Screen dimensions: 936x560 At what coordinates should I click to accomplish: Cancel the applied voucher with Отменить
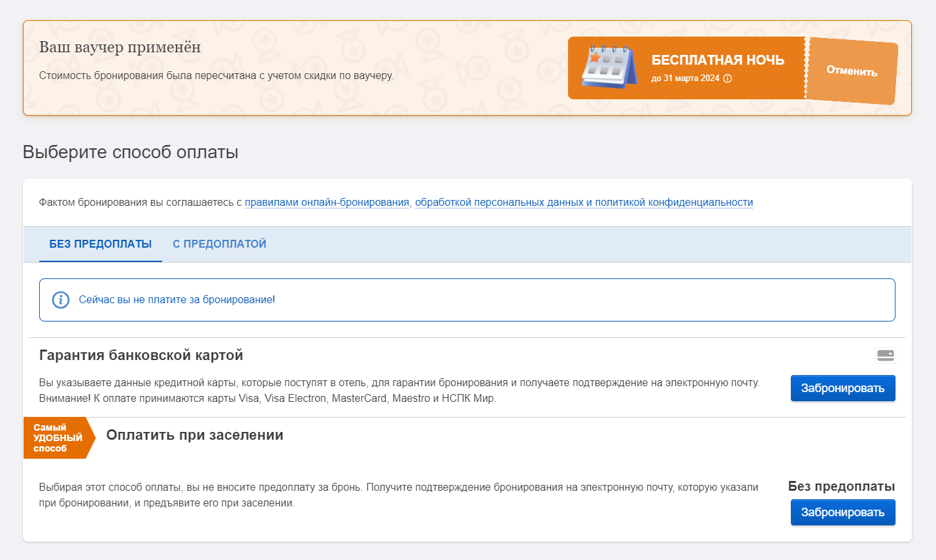tap(852, 71)
